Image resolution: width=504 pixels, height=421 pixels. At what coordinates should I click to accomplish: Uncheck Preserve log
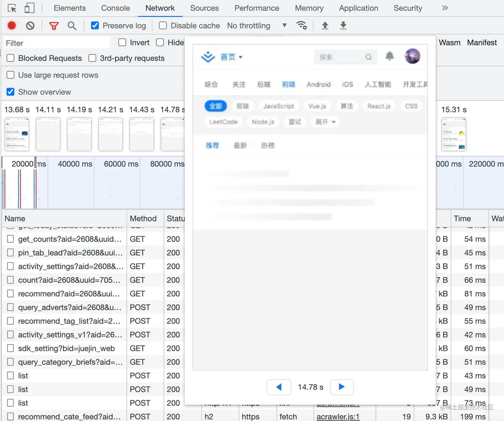(95, 25)
